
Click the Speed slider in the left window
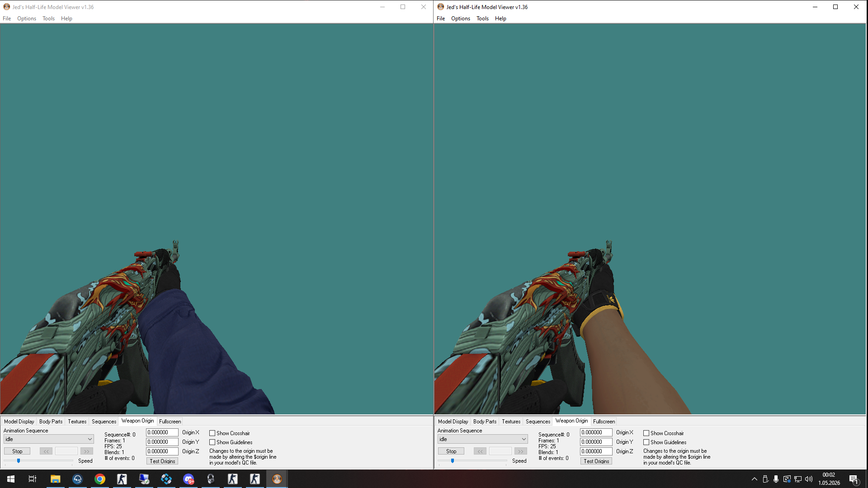(x=38, y=461)
